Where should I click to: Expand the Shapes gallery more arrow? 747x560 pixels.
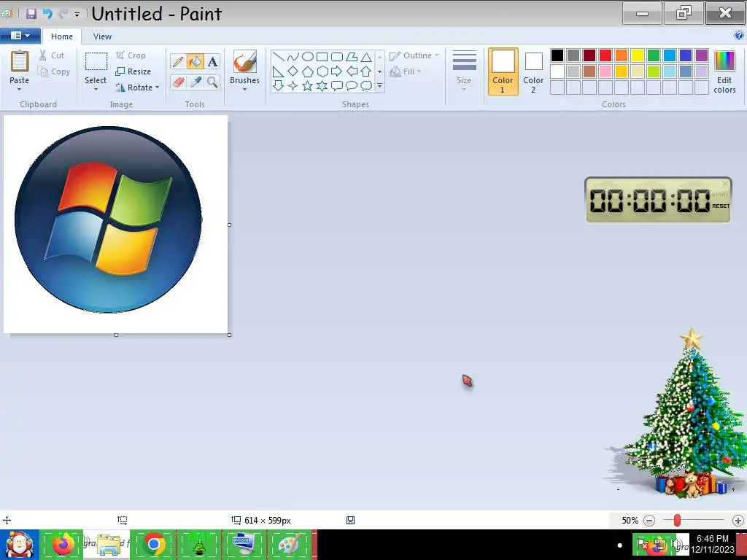379,86
